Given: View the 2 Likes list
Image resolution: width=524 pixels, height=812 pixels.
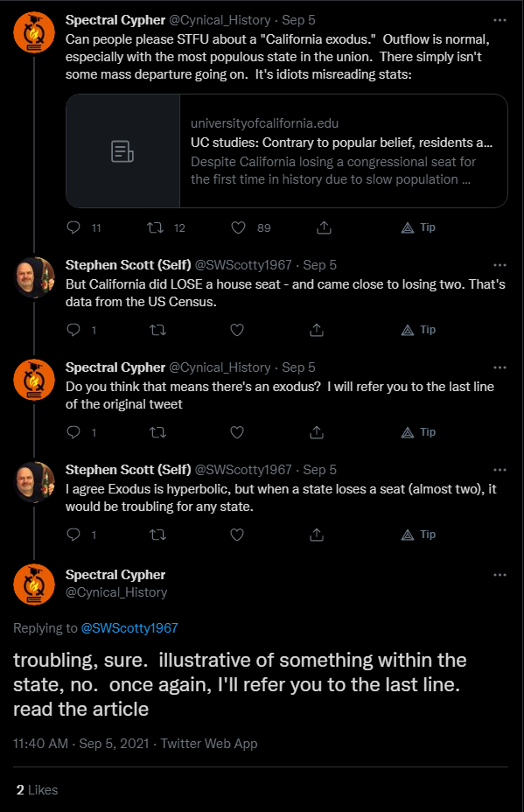Looking at the screenshot, I should 37,790.
